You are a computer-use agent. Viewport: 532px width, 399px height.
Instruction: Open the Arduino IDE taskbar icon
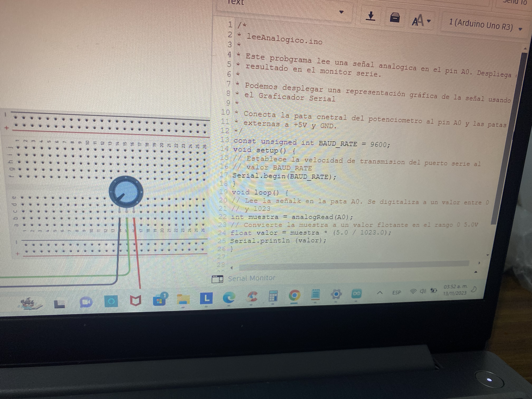pos(356,294)
